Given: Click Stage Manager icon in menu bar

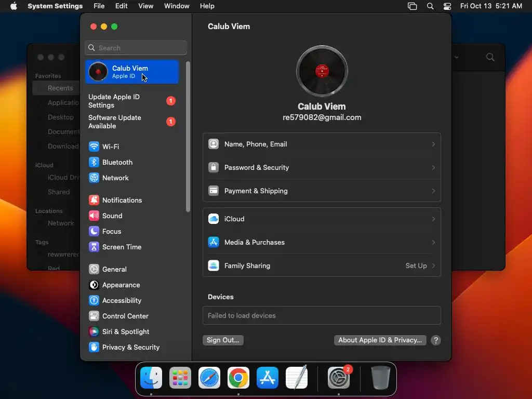Looking at the screenshot, I should 412,6.
